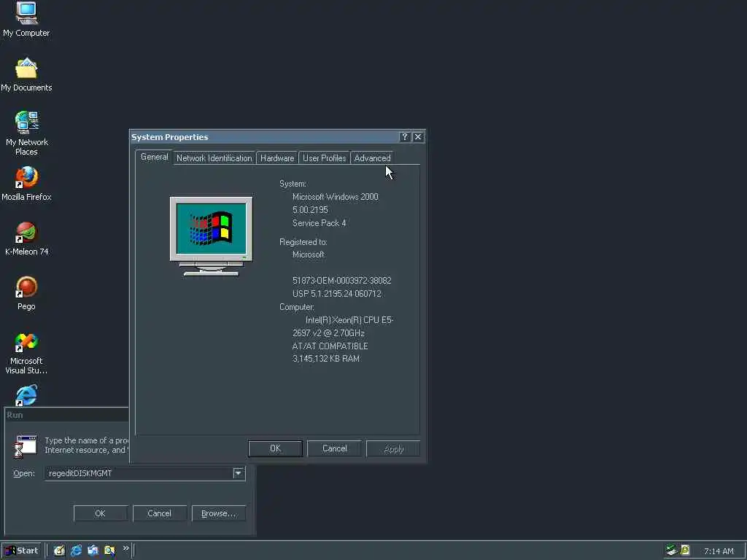Click the System Properties title bar
The width and height of the screenshot is (747, 560).
point(264,137)
